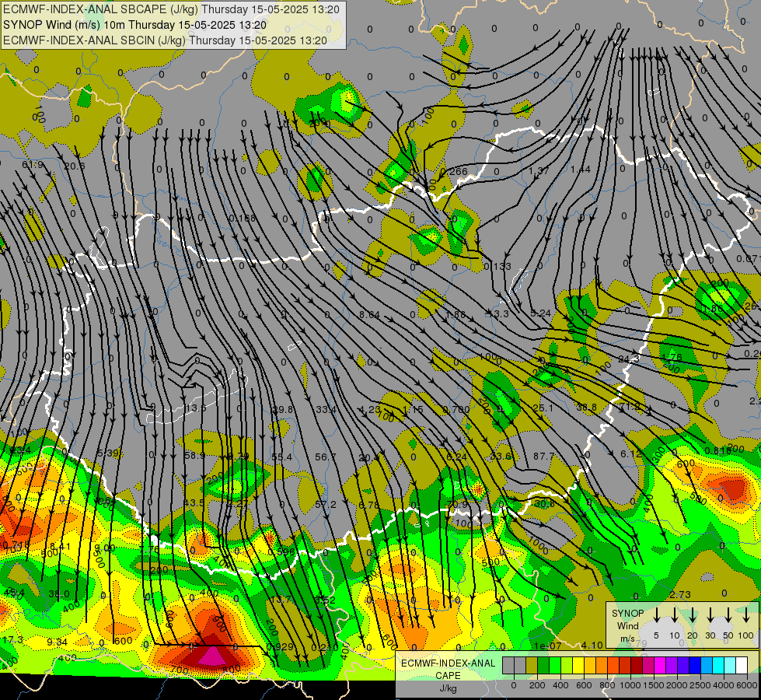This screenshot has height=700, width=761.
Task: Click the 4000 tick label on CAPE scale
Action: pyautogui.click(x=724, y=685)
